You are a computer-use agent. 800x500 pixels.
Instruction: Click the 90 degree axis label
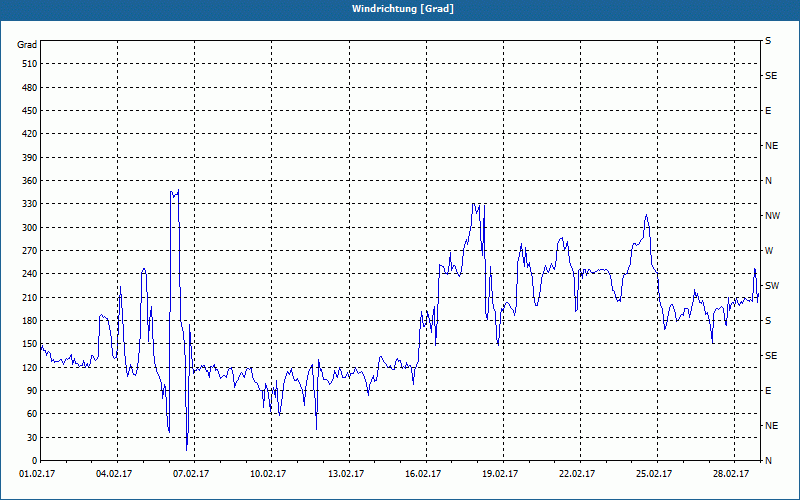click(x=32, y=391)
